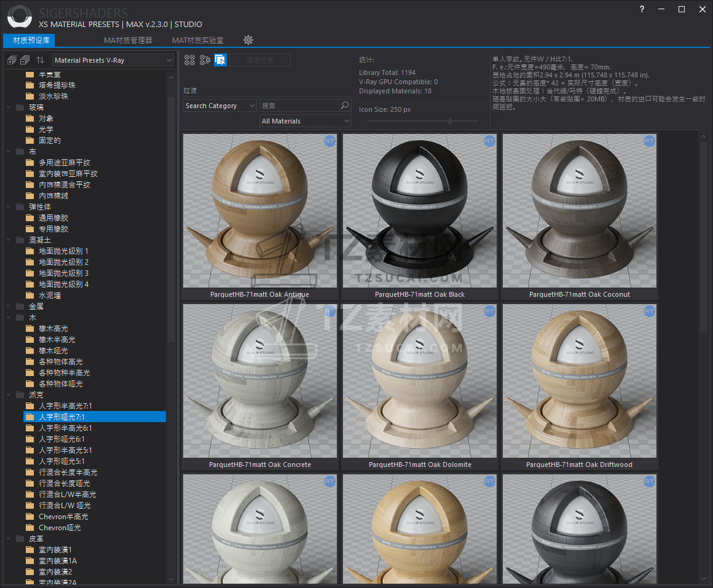Click the magnifier search icon
The height and width of the screenshot is (588, 713).
[x=345, y=106]
